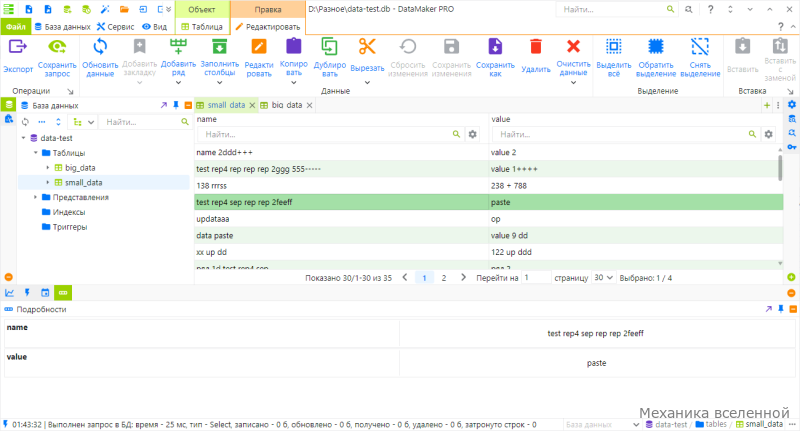This screenshot has width=800, height=431.
Task: Click the previous page arrow
Action: click(x=405, y=277)
